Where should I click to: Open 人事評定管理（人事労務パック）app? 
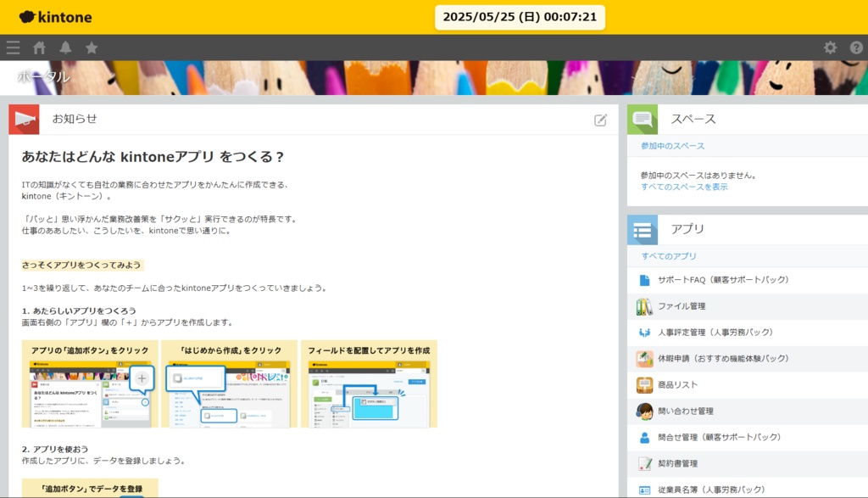[x=715, y=333]
